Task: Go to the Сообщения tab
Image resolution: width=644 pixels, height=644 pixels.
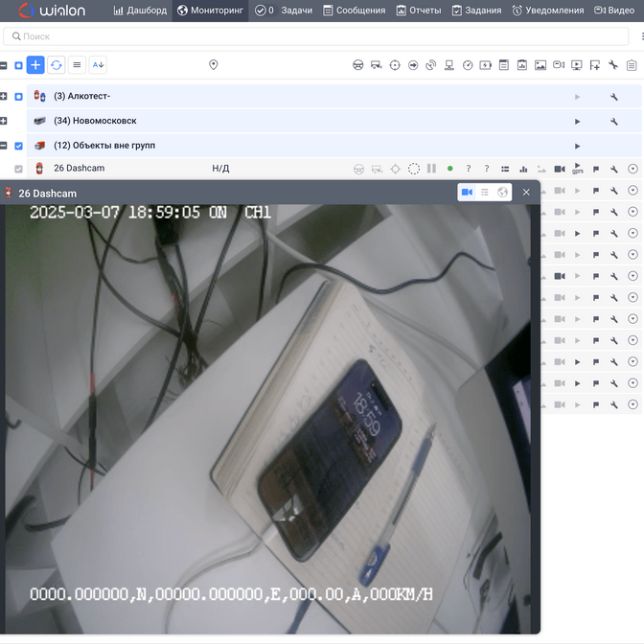Action: pyautogui.click(x=354, y=11)
